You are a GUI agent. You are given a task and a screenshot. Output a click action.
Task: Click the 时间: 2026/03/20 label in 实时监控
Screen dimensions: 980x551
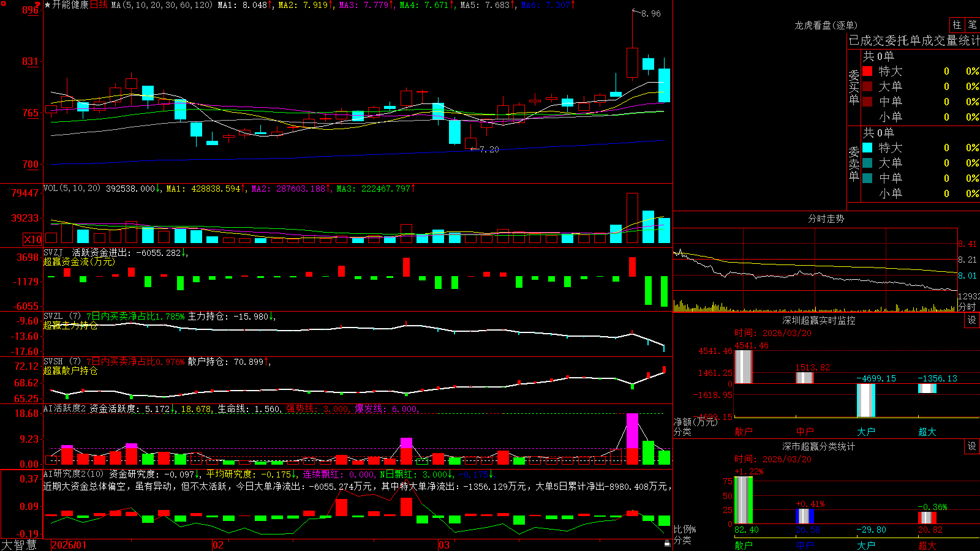[x=773, y=333]
